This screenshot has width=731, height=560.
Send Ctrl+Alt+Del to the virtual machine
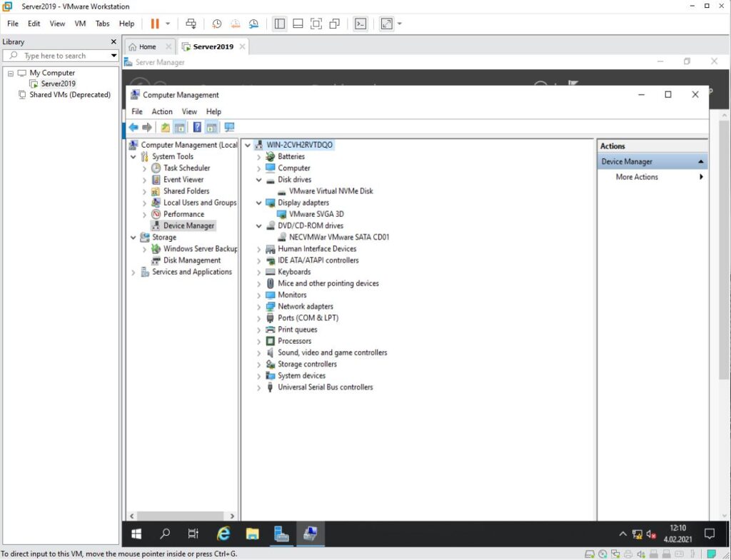coord(191,24)
